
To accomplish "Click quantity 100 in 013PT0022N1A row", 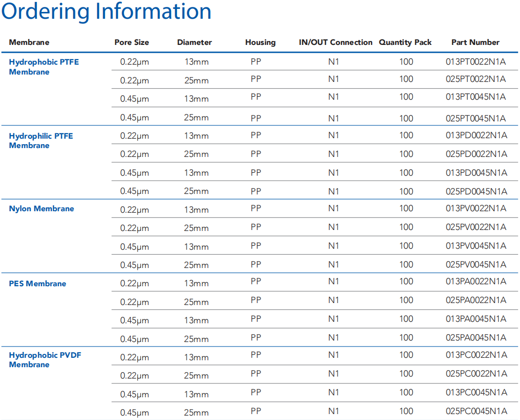I will click(x=406, y=62).
